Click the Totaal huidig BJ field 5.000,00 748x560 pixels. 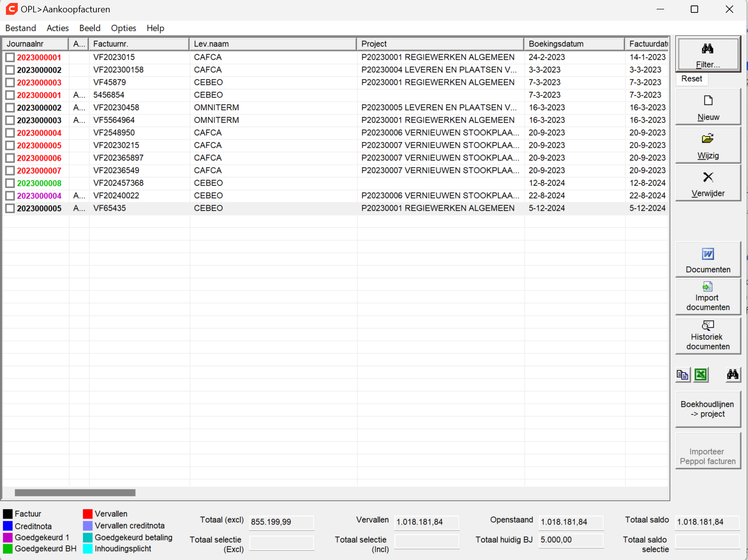coord(571,540)
